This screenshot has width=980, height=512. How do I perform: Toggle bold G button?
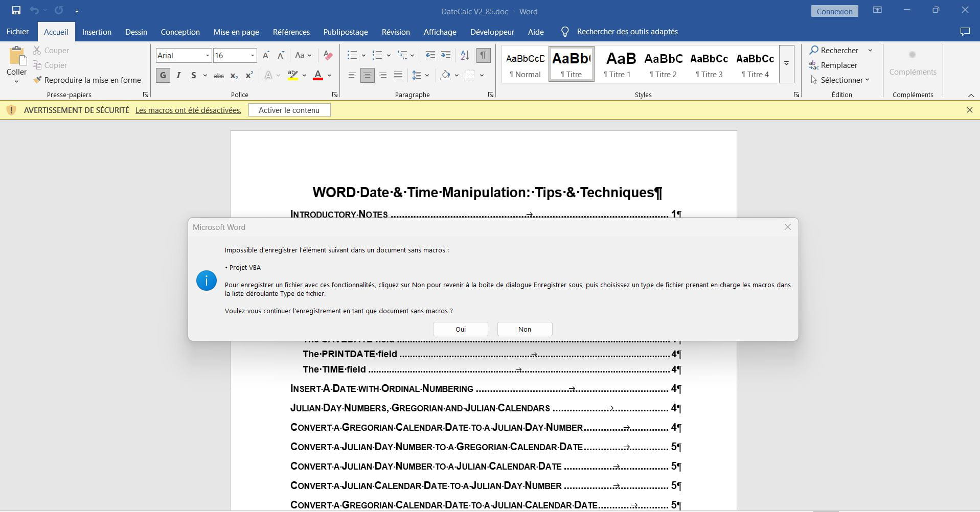tap(163, 75)
